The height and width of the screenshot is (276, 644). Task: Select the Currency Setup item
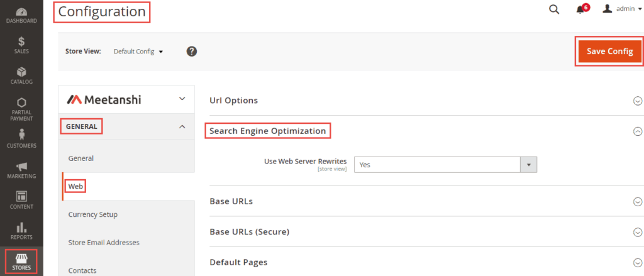coord(93,214)
